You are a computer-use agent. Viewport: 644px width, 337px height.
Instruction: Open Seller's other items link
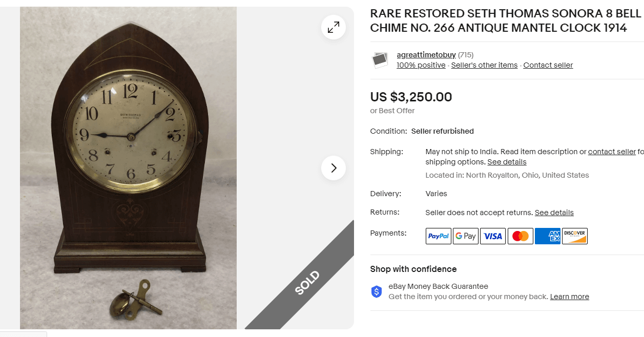[x=484, y=65]
